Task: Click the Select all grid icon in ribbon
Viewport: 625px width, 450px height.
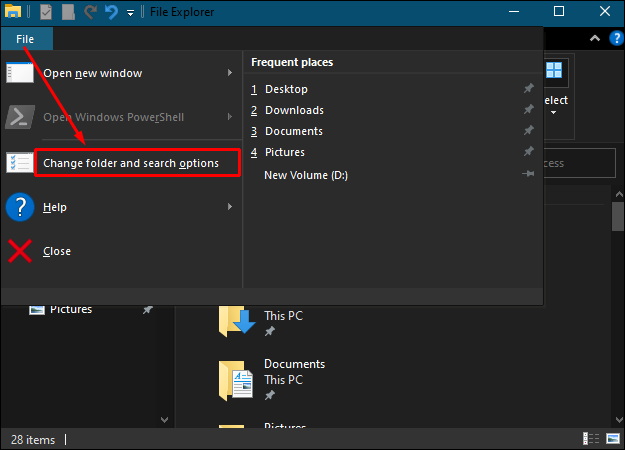Action: 554,71
